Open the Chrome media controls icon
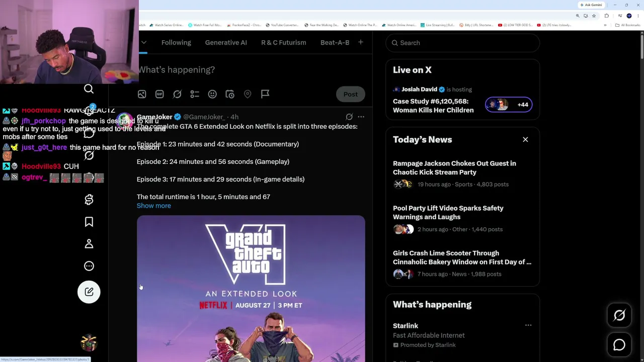 click(620, 16)
